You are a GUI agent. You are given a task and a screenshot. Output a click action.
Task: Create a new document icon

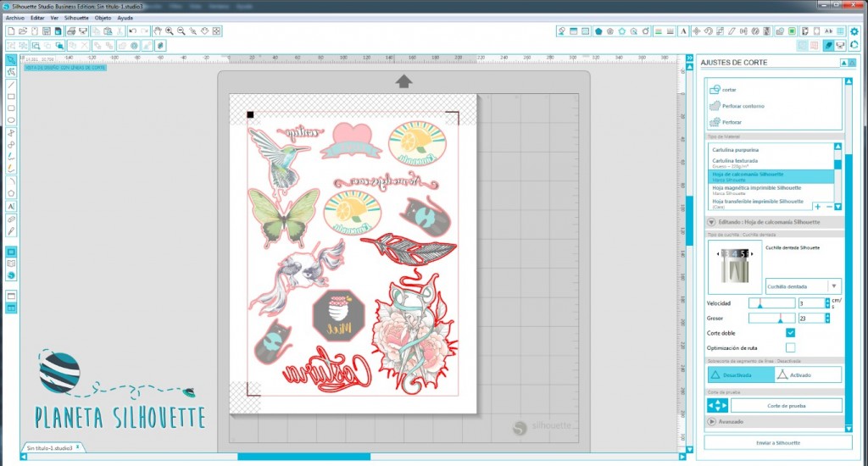[10, 31]
